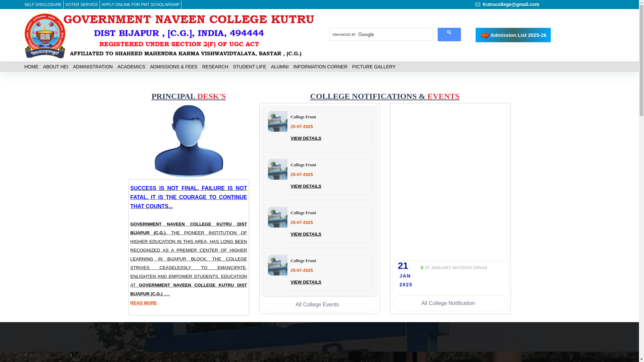Open first College Front thumbnail

(x=277, y=121)
